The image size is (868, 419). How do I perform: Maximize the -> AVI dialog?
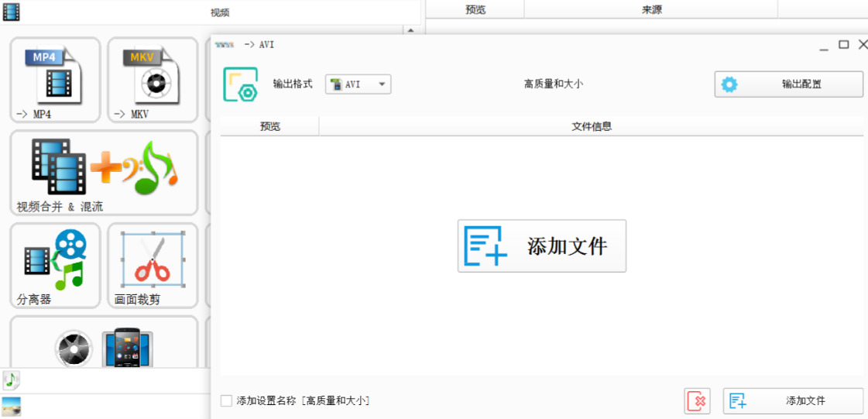coord(844,44)
